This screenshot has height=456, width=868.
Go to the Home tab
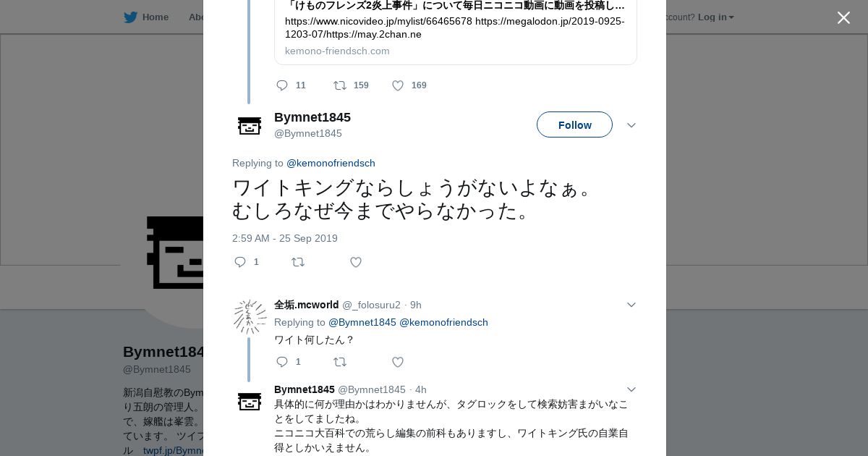155,17
